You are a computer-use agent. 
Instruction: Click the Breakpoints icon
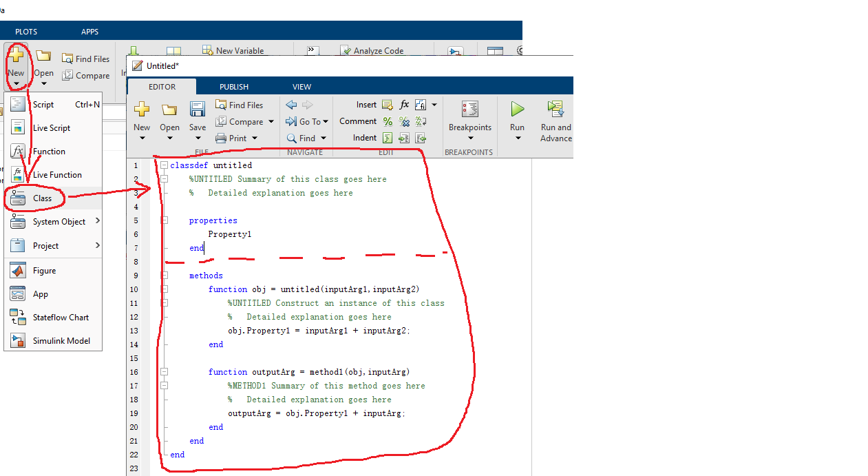[470, 109]
